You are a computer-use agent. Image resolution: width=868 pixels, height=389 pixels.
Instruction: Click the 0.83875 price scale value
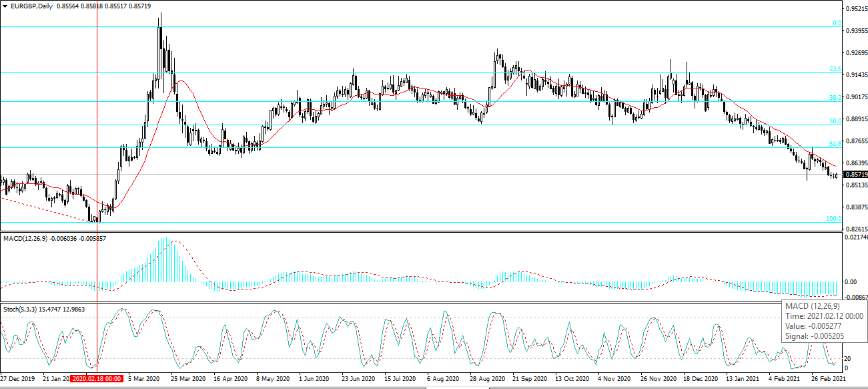pos(856,207)
